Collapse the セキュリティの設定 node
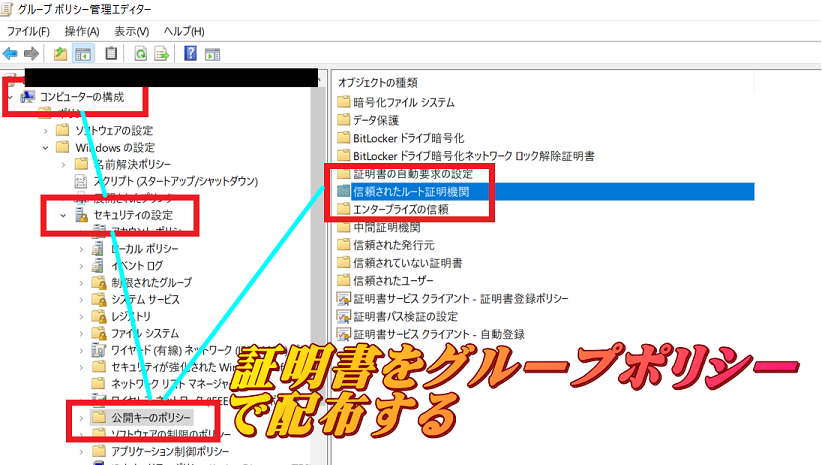The height and width of the screenshot is (465, 822). [x=63, y=215]
